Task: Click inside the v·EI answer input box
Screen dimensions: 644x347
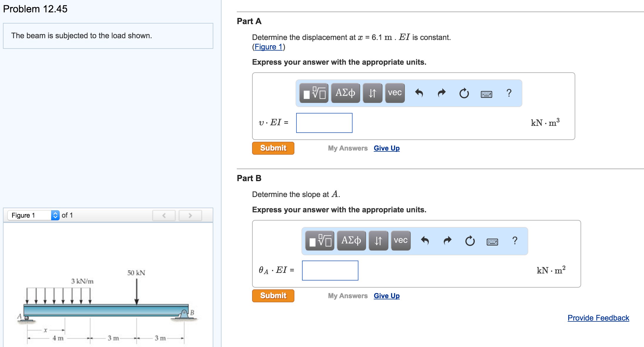Action: (x=324, y=123)
